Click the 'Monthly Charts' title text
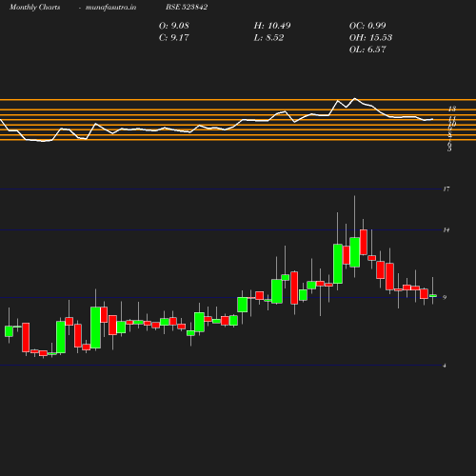The image size is (476, 476). (x=34, y=7)
